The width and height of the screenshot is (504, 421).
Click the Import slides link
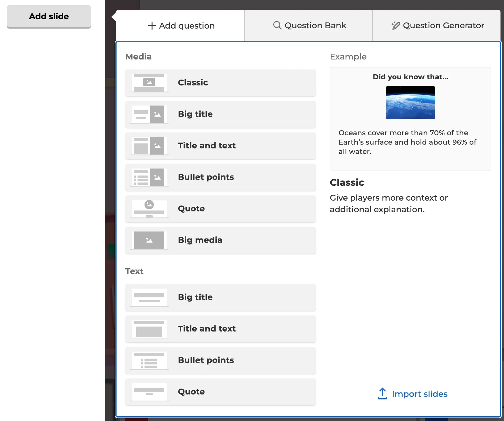tap(419, 394)
